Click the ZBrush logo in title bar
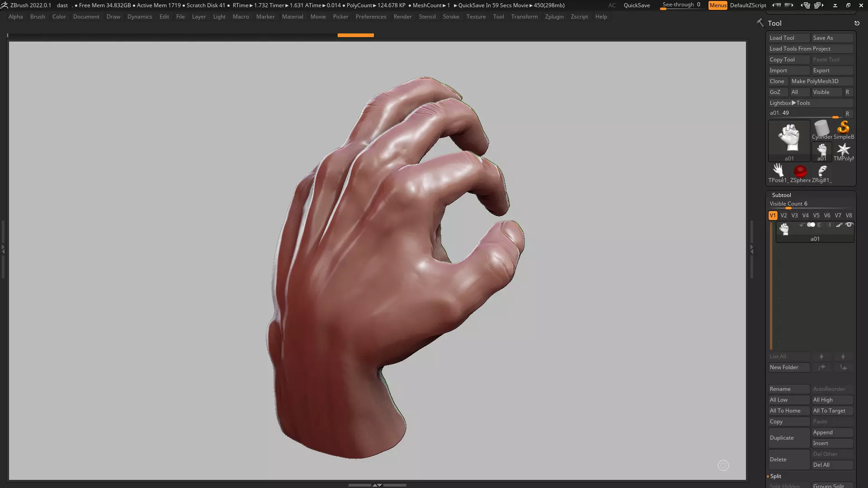This screenshot has height=488, width=868. click(x=5, y=5)
